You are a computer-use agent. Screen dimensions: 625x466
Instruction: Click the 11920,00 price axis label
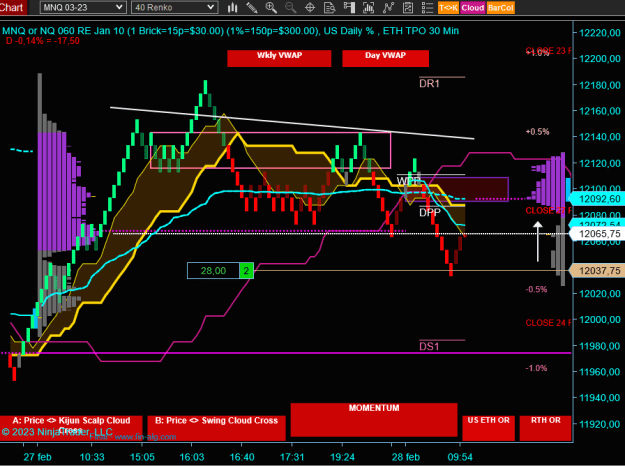pos(599,424)
